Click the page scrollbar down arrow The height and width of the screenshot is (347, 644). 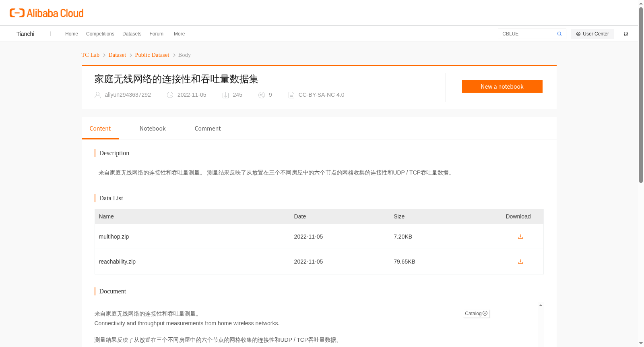coord(641,343)
